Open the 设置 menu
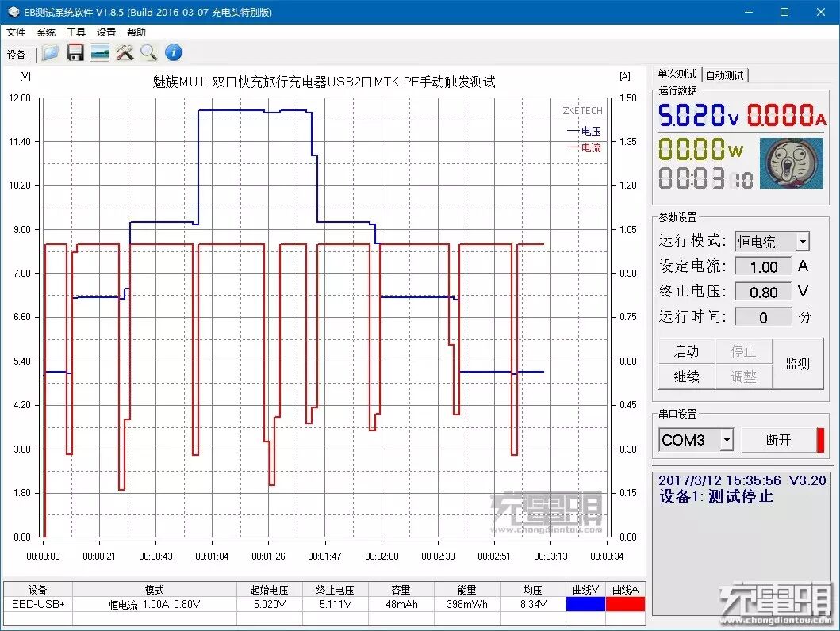The image size is (840, 631). tap(106, 33)
